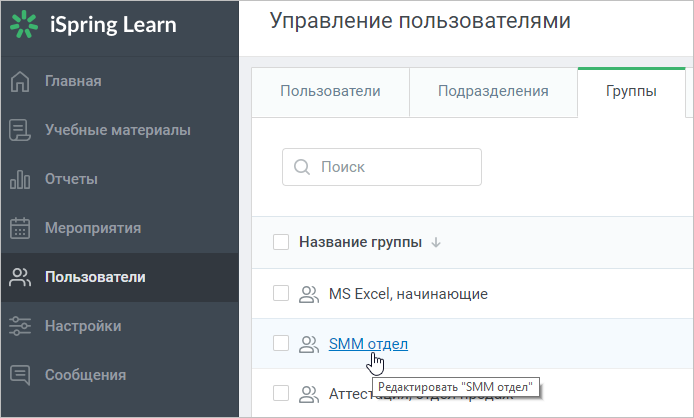Open Учебные материалы in the sidebar
Image resolution: width=694 pixels, height=418 pixels.
pyautogui.click(x=120, y=130)
